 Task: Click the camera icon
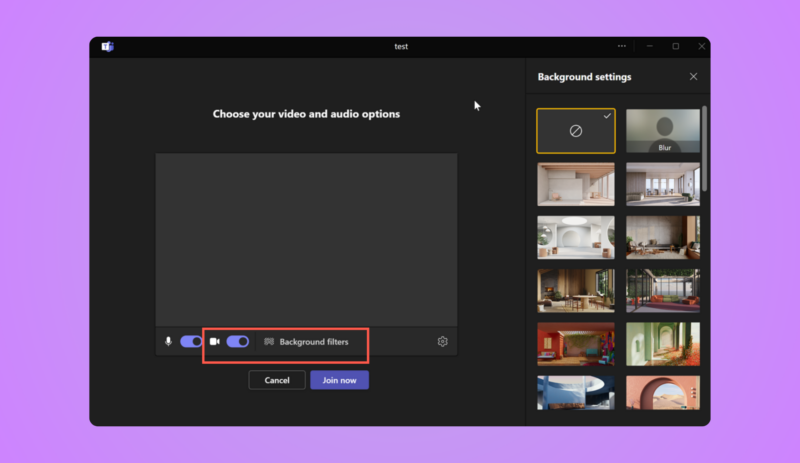pos(215,342)
